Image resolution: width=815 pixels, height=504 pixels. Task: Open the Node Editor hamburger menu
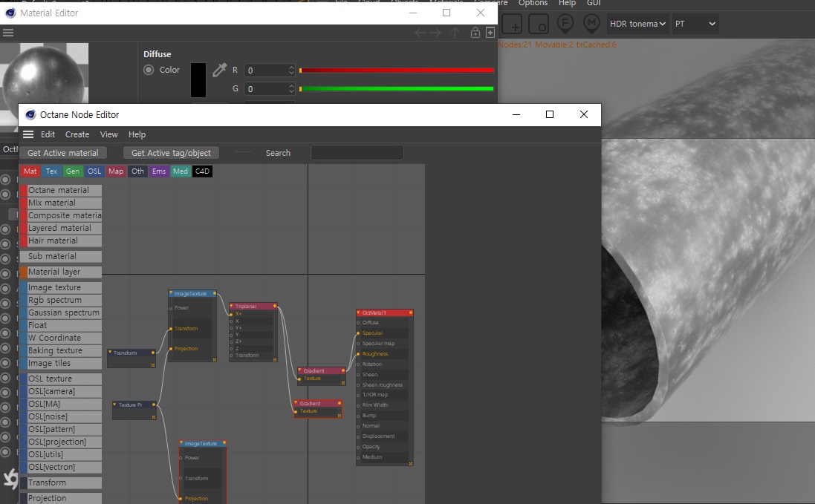coord(28,134)
